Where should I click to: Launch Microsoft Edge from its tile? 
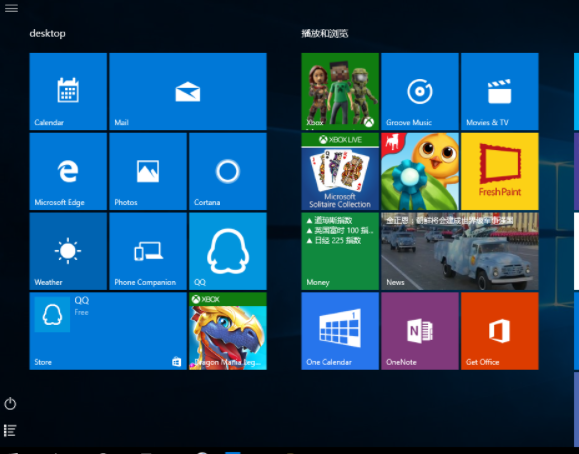(x=68, y=171)
